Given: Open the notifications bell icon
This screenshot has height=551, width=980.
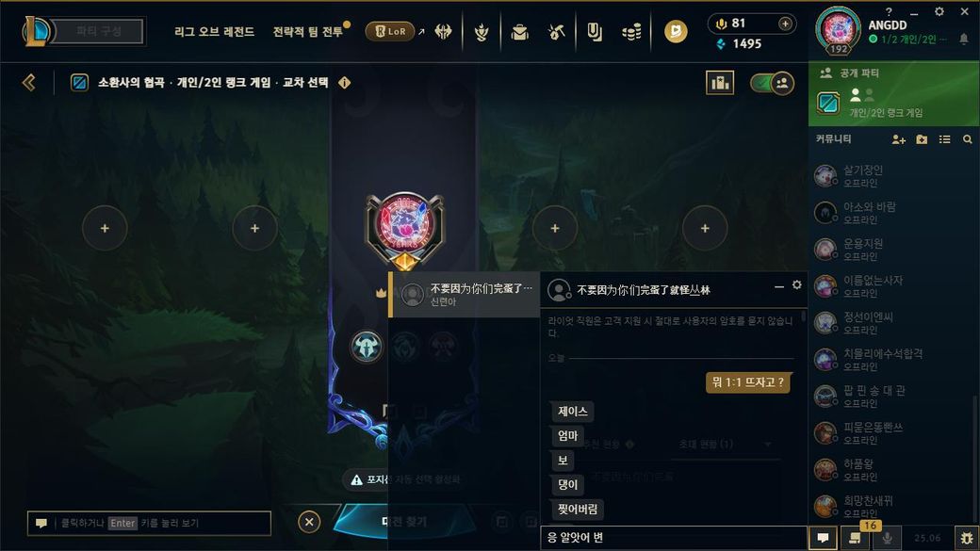Looking at the screenshot, I should tap(964, 39).
